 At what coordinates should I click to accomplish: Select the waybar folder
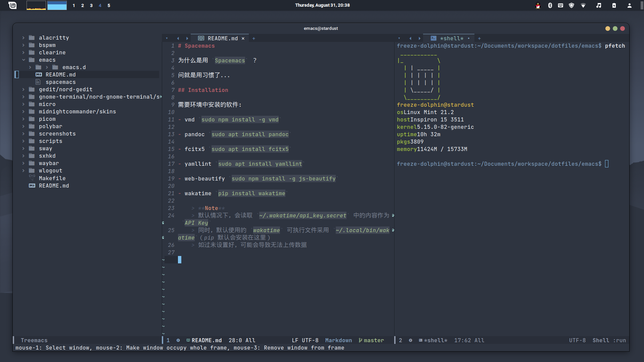[49, 163]
